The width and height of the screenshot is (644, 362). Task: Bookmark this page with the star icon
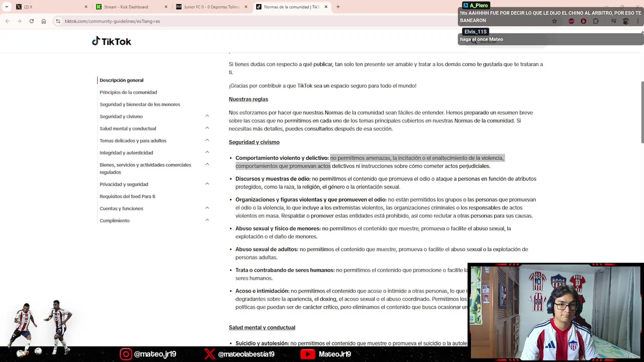coord(554,21)
